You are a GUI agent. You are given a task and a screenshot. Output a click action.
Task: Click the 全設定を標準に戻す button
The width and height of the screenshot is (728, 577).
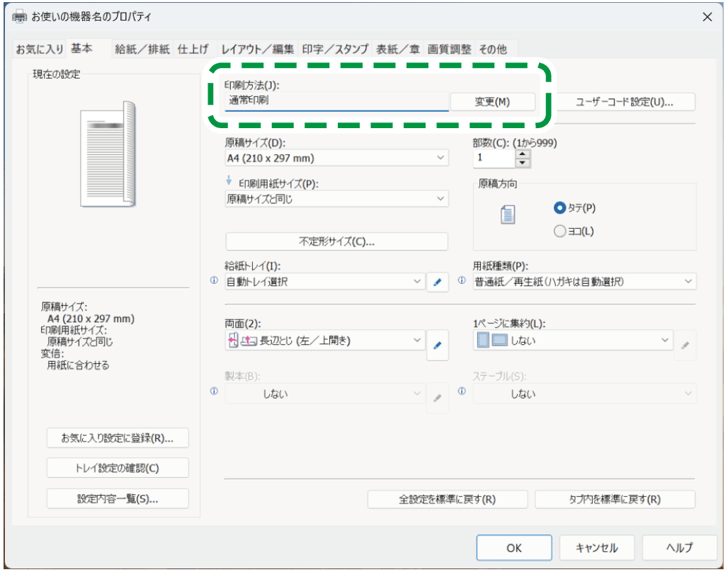pos(447,499)
